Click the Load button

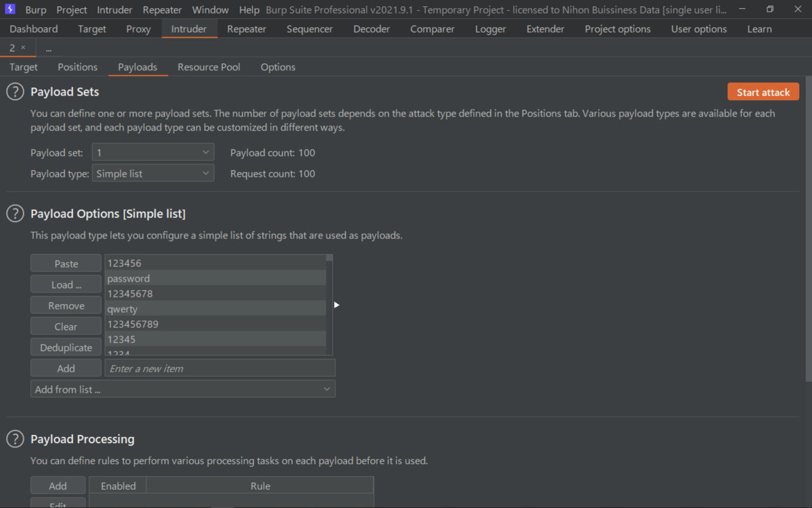pos(66,284)
